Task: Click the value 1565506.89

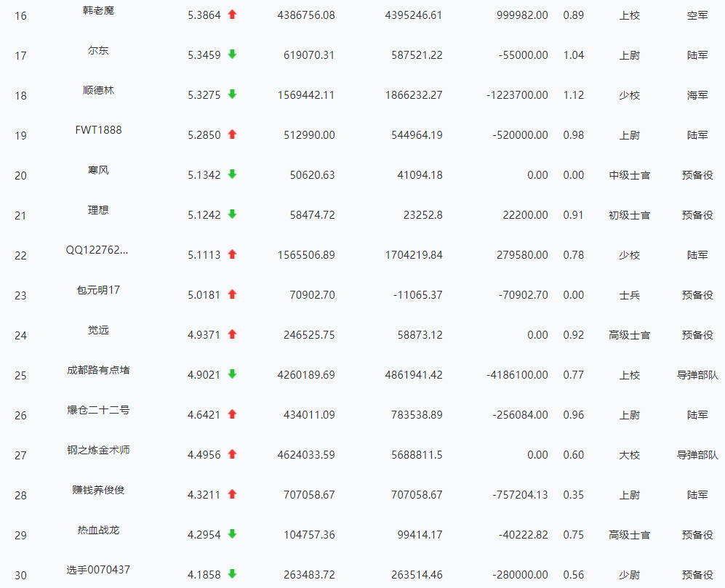Action: [x=306, y=255]
